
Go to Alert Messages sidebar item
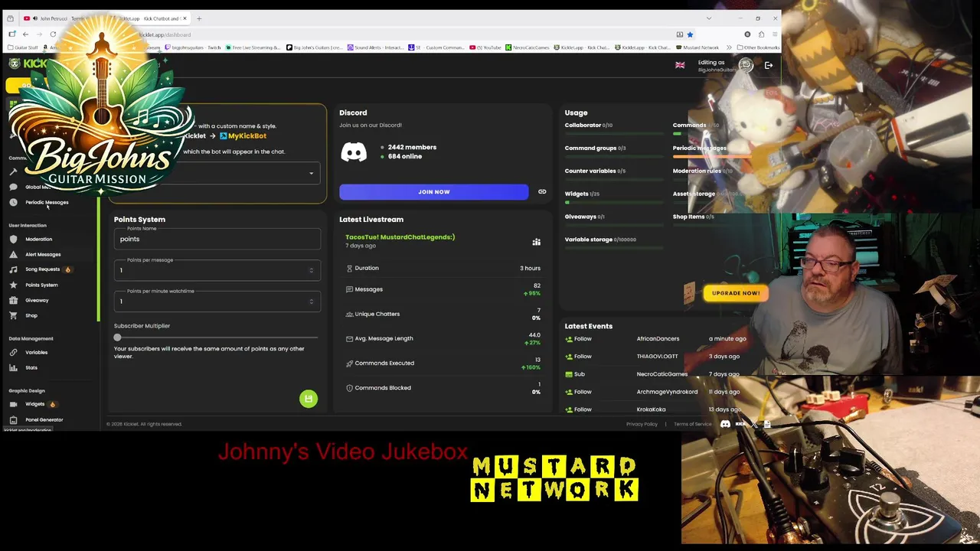click(43, 254)
